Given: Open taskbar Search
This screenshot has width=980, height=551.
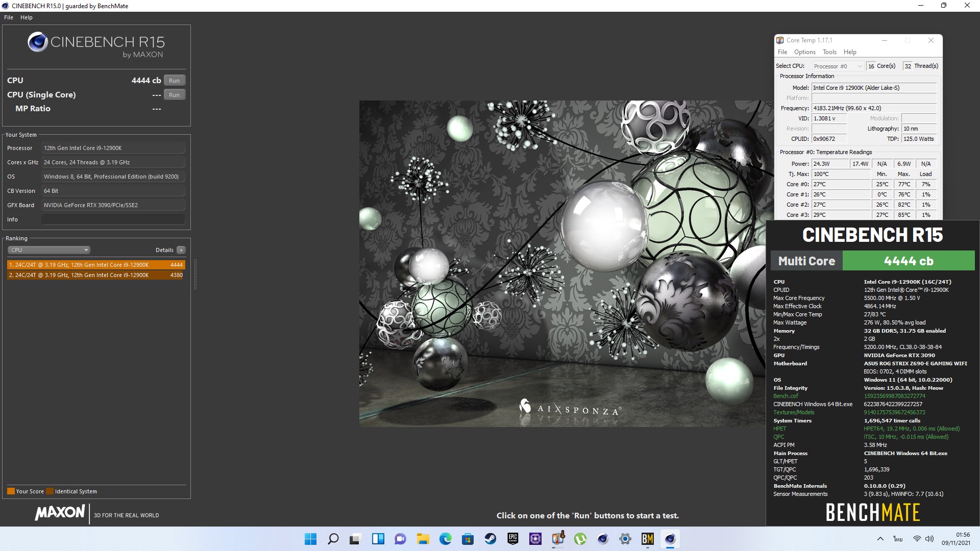Looking at the screenshot, I should [333, 539].
